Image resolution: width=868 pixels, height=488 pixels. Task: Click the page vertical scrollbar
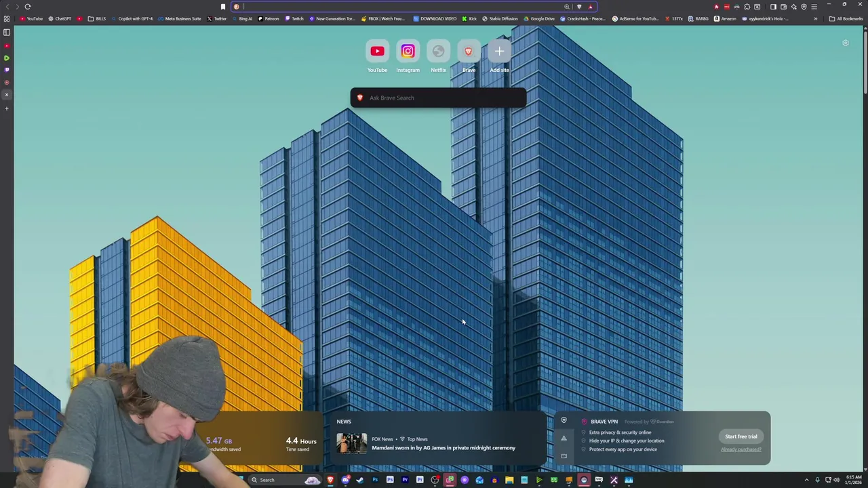point(865,61)
